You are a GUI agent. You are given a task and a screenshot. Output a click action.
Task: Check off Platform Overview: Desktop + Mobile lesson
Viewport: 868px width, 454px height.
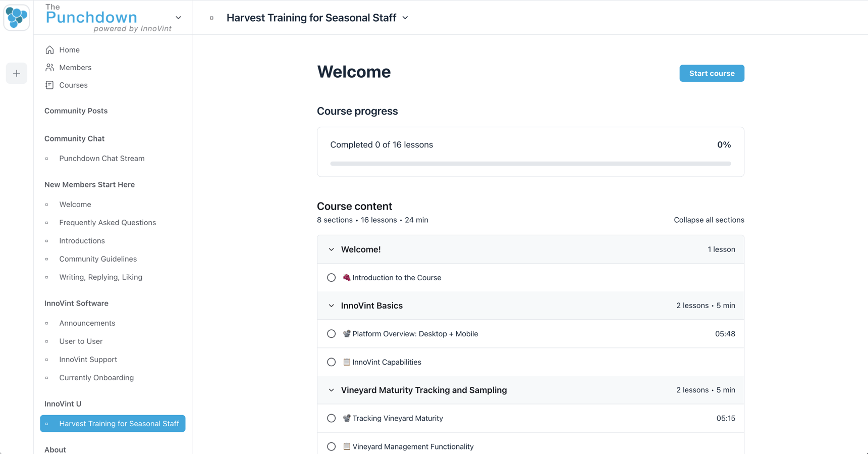coord(332,334)
